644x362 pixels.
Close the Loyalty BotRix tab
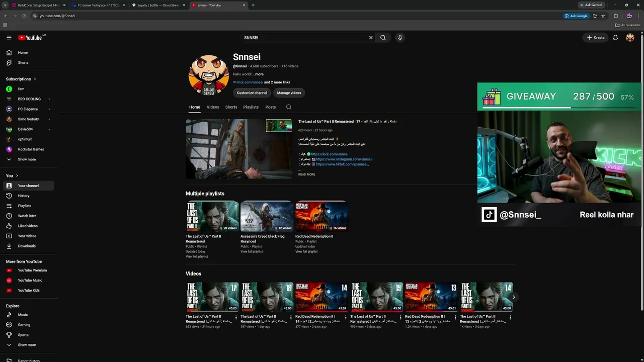tap(184, 5)
